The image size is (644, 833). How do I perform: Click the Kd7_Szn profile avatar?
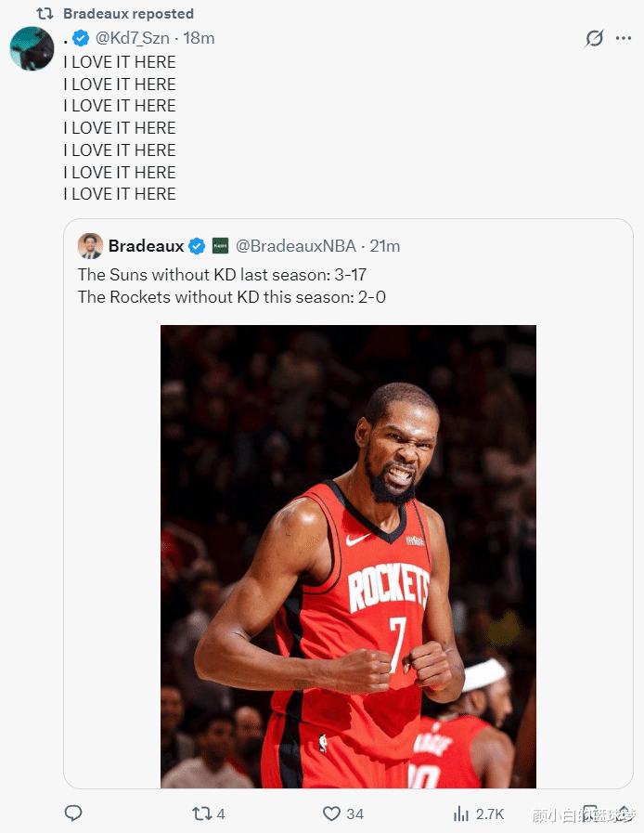(x=32, y=48)
